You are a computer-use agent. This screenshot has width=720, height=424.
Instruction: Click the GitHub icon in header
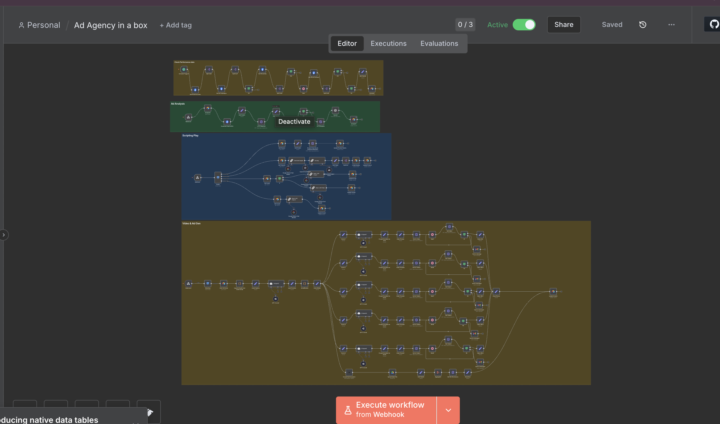(x=712, y=24)
